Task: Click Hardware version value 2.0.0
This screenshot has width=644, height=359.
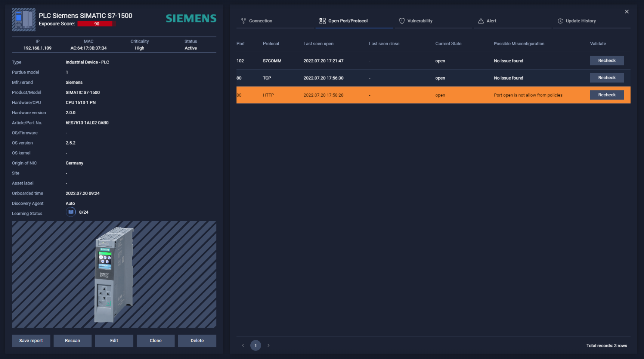Action: (x=71, y=112)
